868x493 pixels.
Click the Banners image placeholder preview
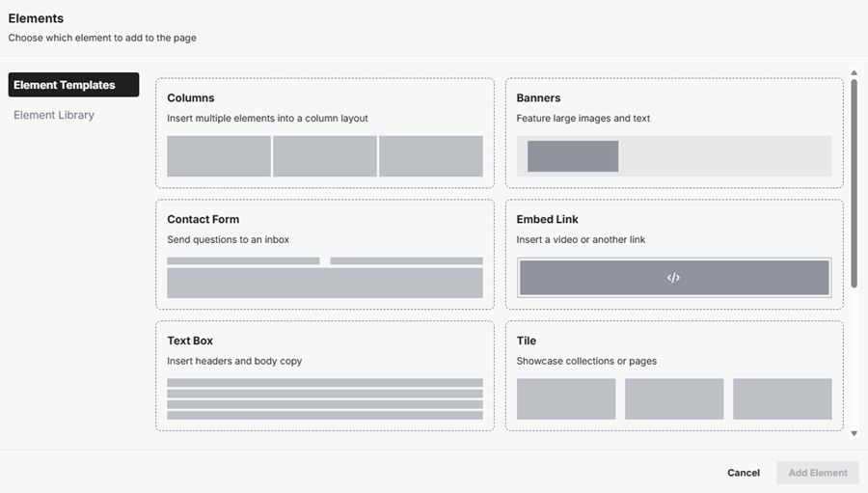tap(573, 156)
